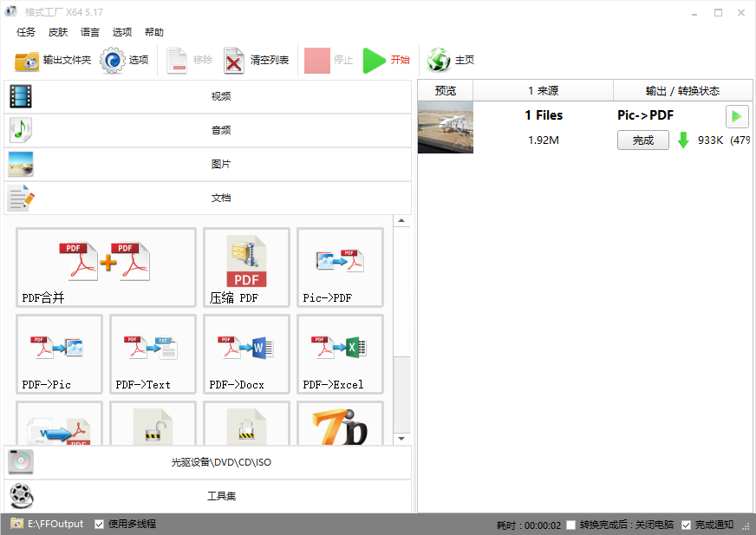Viewport: 756px width, 535px height.
Task: Click the 视频 video category icon
Action: (20, 96)
